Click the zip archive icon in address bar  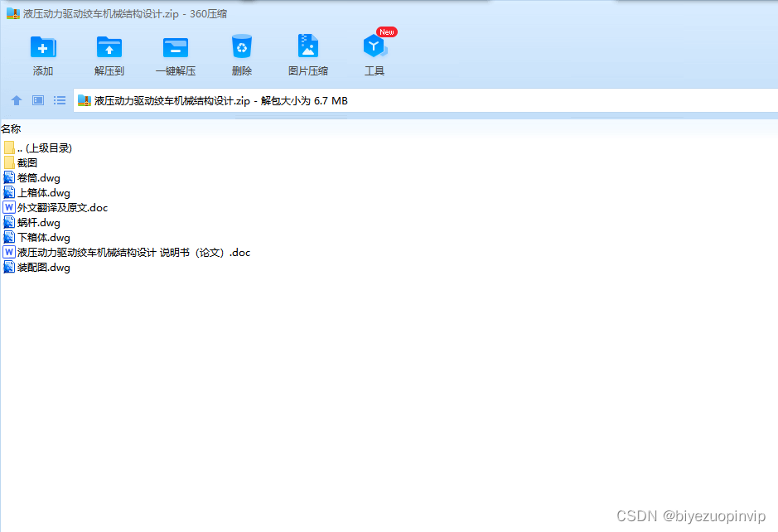pyautogui.click(x=85, y=101)
